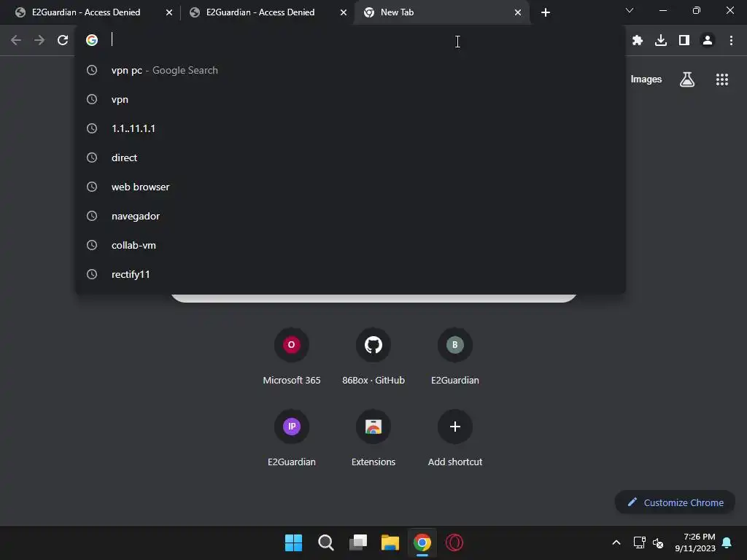This screenshot has height=560, width=747.
Task: Pick the 'direct' suggestion
Action: tap(351, 157)
